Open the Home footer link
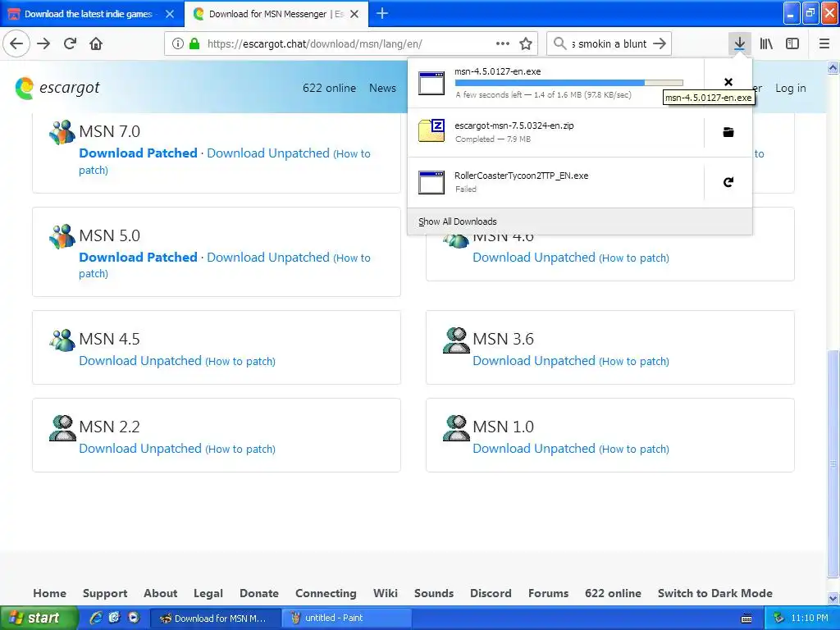Screen dimensions: 840x630 point(49,593)
